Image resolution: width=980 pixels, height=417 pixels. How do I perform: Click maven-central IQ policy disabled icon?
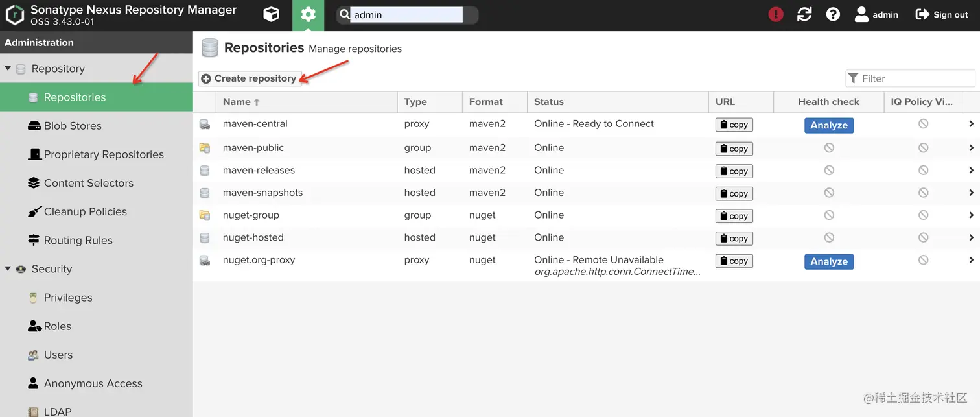click(x=924, y=123)
